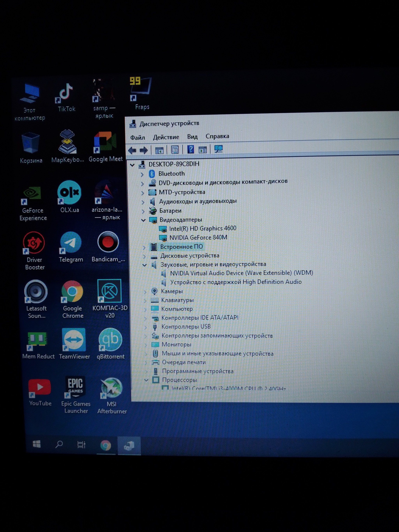Select Контроллеры IDE ATA/ATAPI category
The width and height of the screenshot is (399, 532).
(200, 318)
